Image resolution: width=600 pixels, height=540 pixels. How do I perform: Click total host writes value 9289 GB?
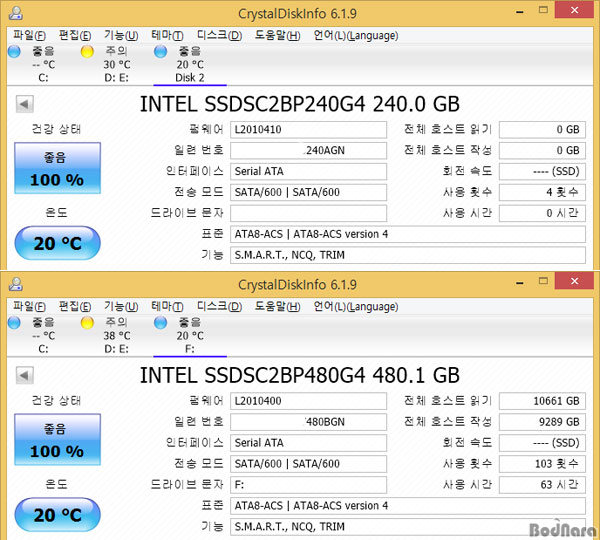coord(542,422)
